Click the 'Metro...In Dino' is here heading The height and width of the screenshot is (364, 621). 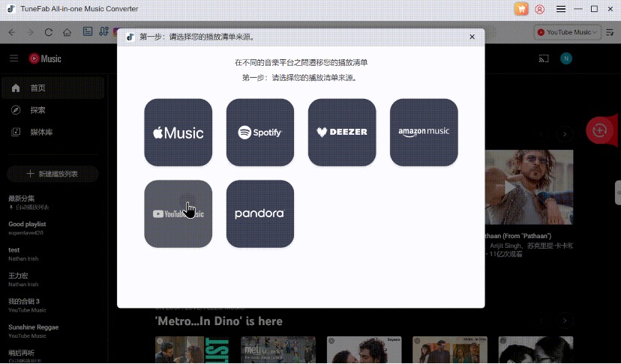218,321
